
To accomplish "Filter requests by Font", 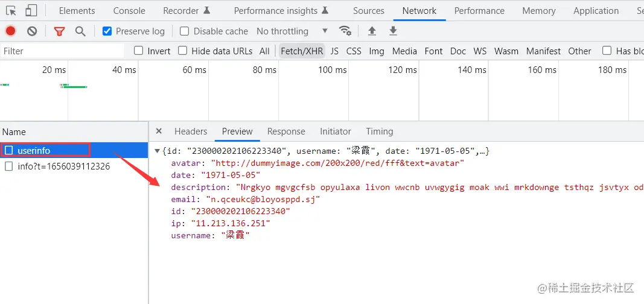I will click(434, 51).
